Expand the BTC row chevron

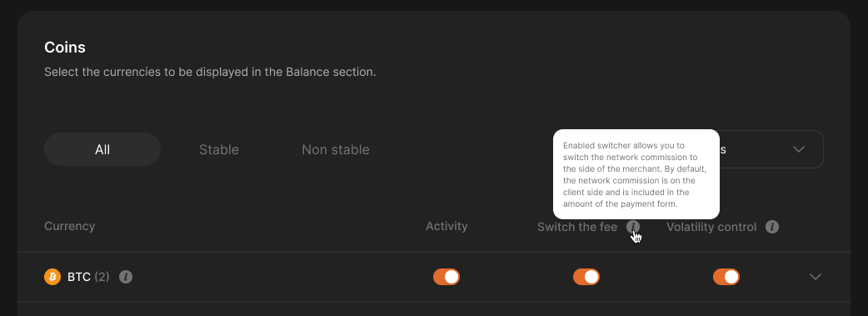[815, 277]
